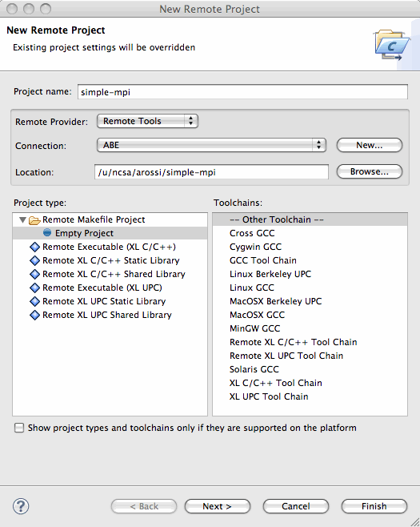
Task: Click the Browse button for location
Action: click(x=370, y=171)
